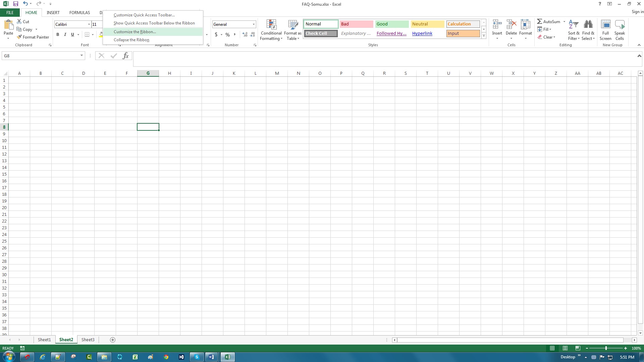644x362 pixels.
Task: Expand the cell styles gallery
Action: 484,35
